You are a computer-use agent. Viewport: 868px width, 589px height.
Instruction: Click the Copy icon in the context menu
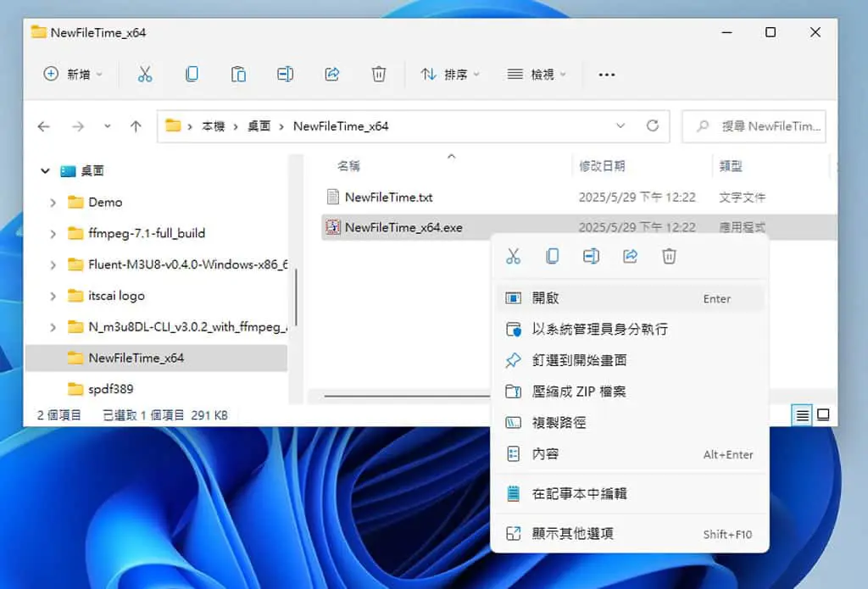[x=552, y=256]
